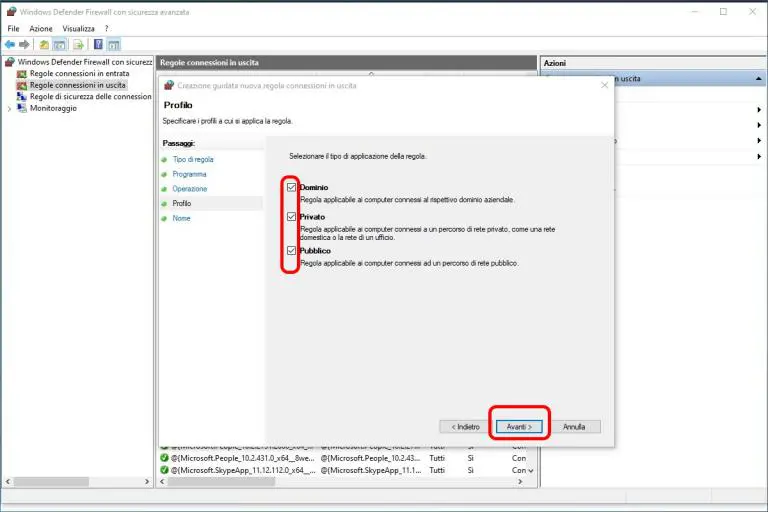Click the Regole connessioni in entrata icon
Viewport: 768px width, 512px height.
pos(22,73)
